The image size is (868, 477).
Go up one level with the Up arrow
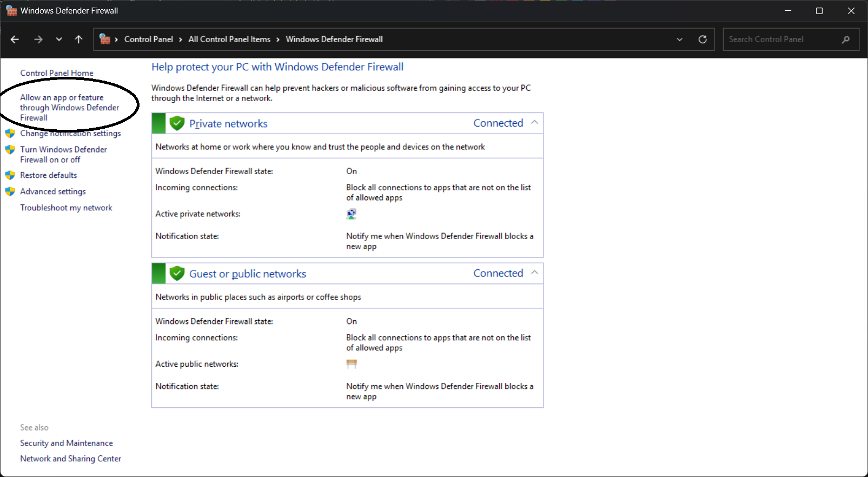click(78, 39)
